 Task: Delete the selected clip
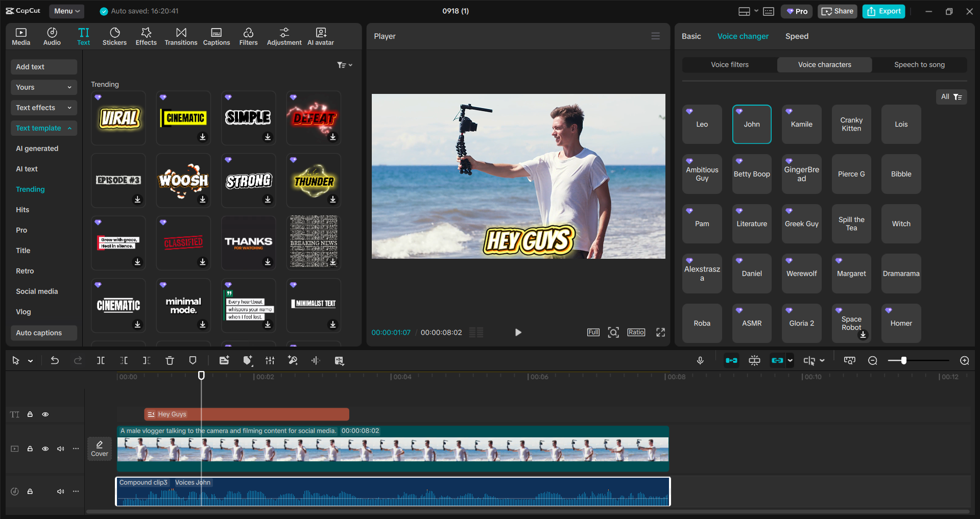(x=170, y=360)
